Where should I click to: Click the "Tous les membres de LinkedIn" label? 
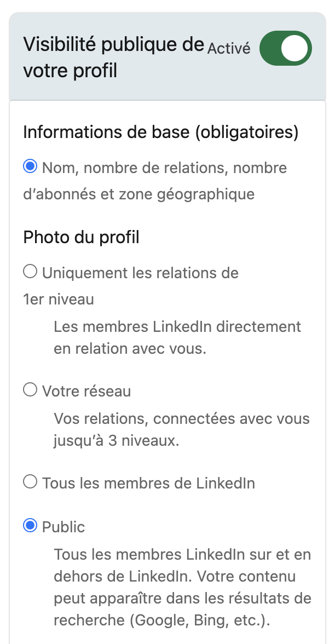pyautogui.click(x=149, y=483)
